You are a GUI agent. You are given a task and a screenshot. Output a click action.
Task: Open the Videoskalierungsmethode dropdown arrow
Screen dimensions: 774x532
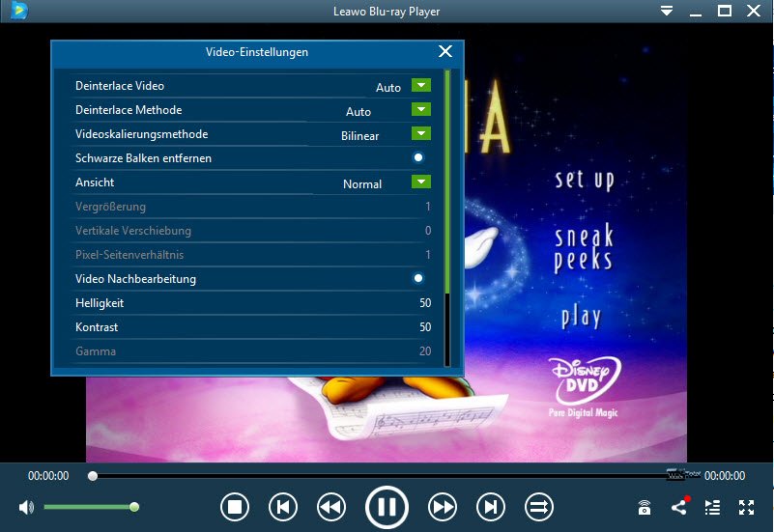pyautogui.click(x=421, y=133)
